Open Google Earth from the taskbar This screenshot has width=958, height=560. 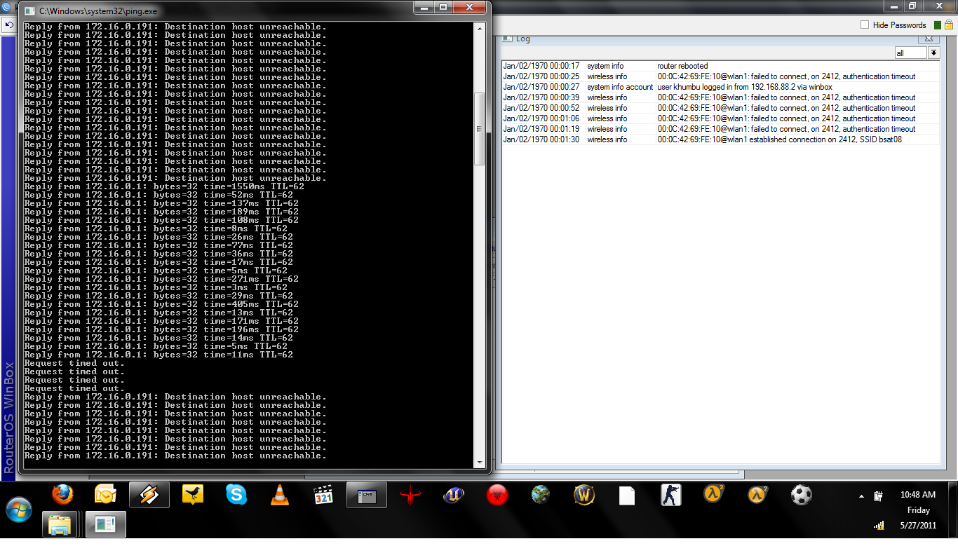[540, 495]
